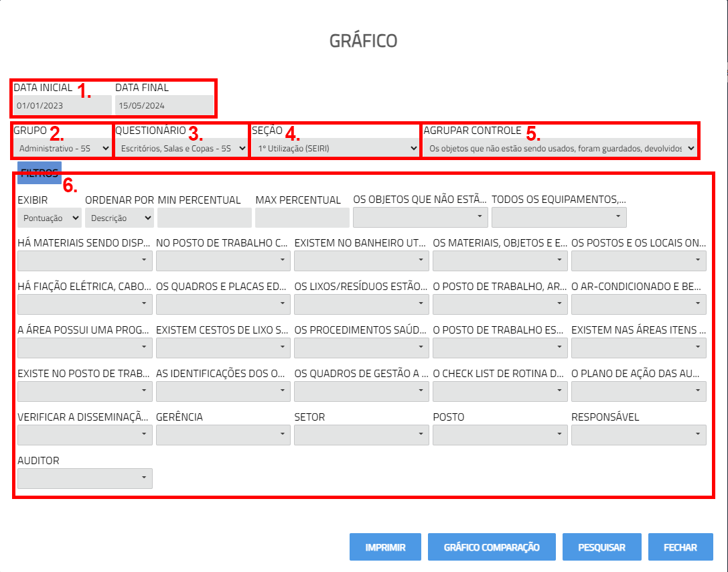Open the Posto filter dropdown
Image resolution: width=728 pixels, height=572 pixels.
(x=500, y=435)
